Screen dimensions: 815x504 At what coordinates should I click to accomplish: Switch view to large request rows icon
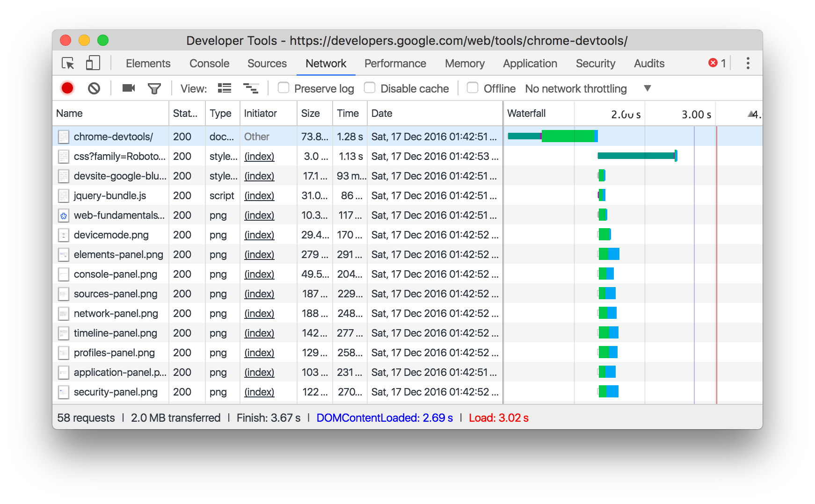pos(224,88)
